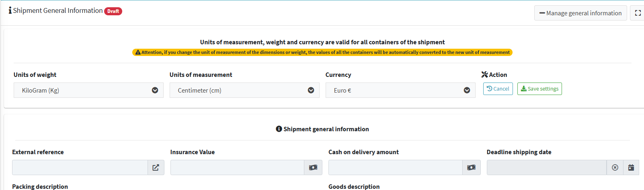Focus the External reference field

(x=80, y=167)
